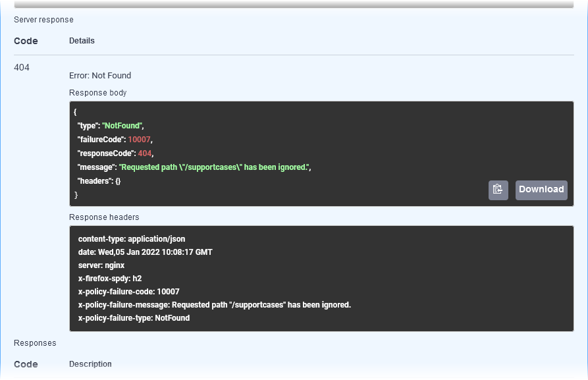Select the 404 status code value
588x380 pixels.
click(x=22, y=68)
